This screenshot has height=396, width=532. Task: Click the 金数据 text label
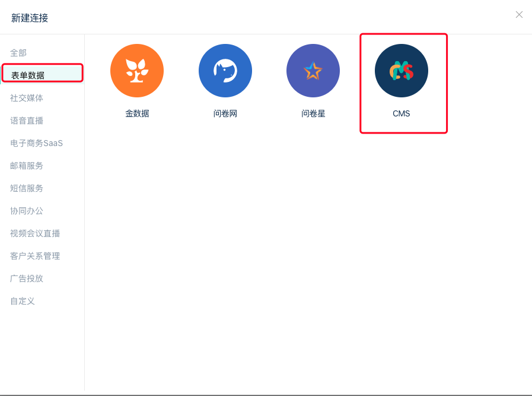(x=137, y=113)
